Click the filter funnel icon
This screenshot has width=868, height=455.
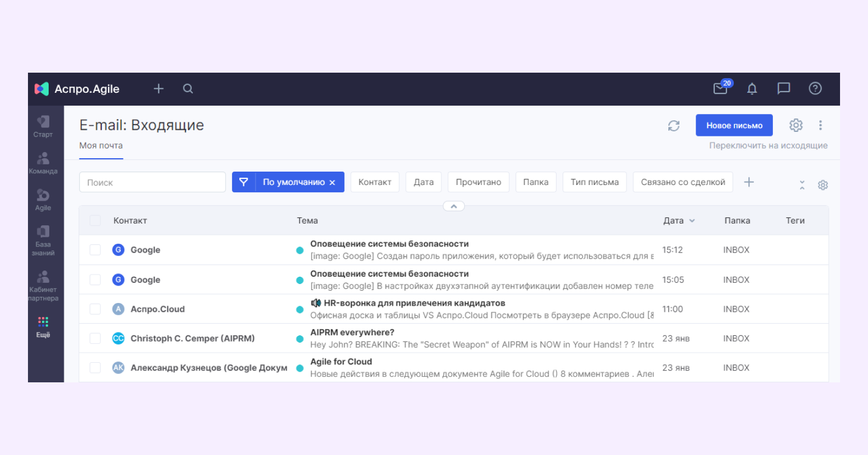(x=244, y=182)
